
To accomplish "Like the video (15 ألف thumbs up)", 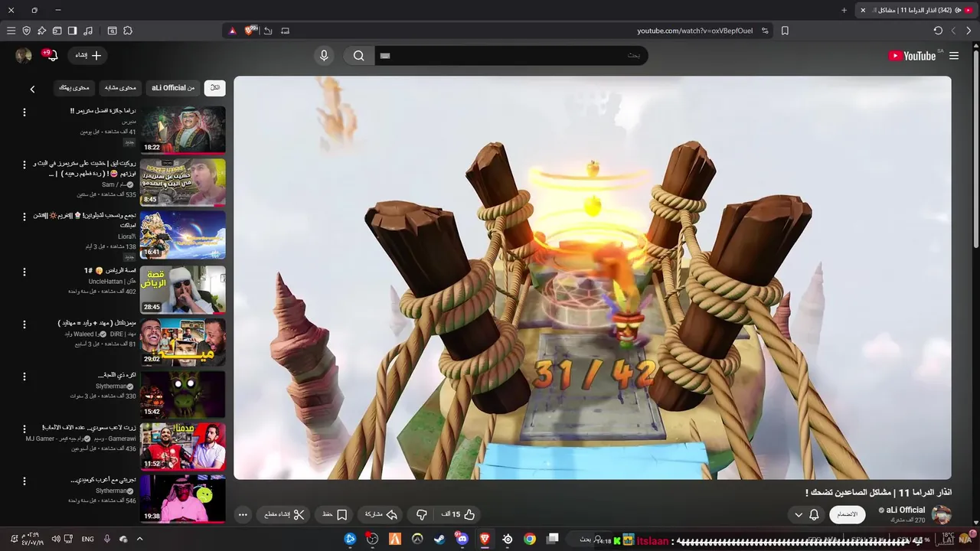I will (x=459, y=514).
